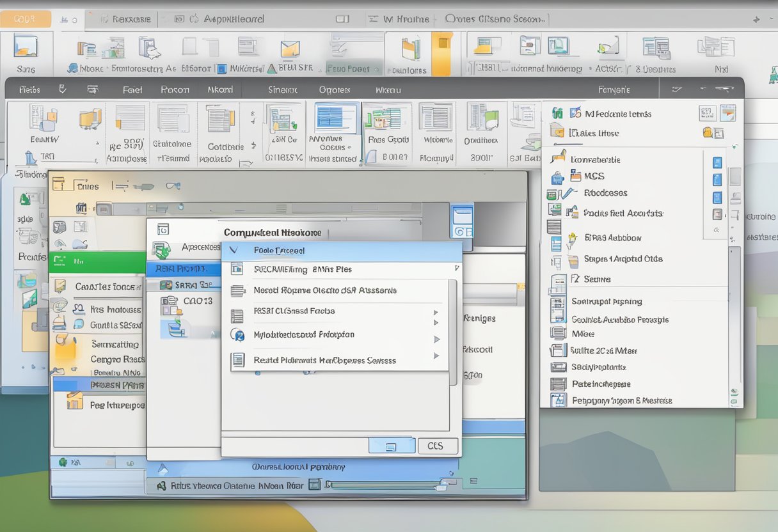778x532 pixels.
Task: Click the slider track in bottom bar
Action: 384,485
